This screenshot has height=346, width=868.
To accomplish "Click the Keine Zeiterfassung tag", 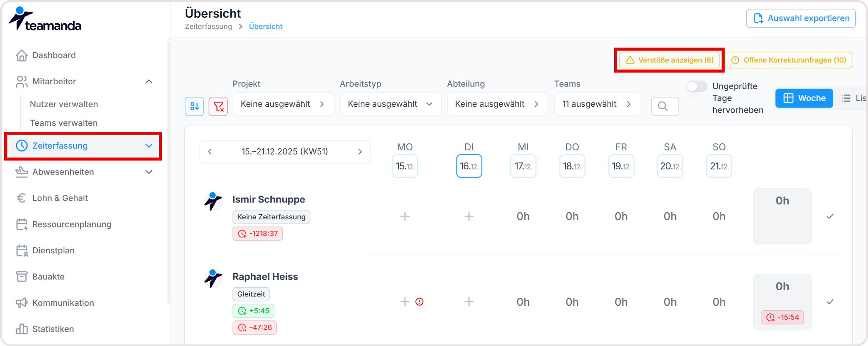I will tap(271, 217).
